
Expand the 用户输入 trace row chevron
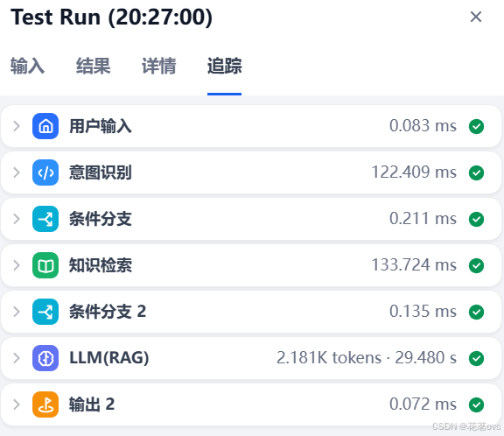(17, 126)
